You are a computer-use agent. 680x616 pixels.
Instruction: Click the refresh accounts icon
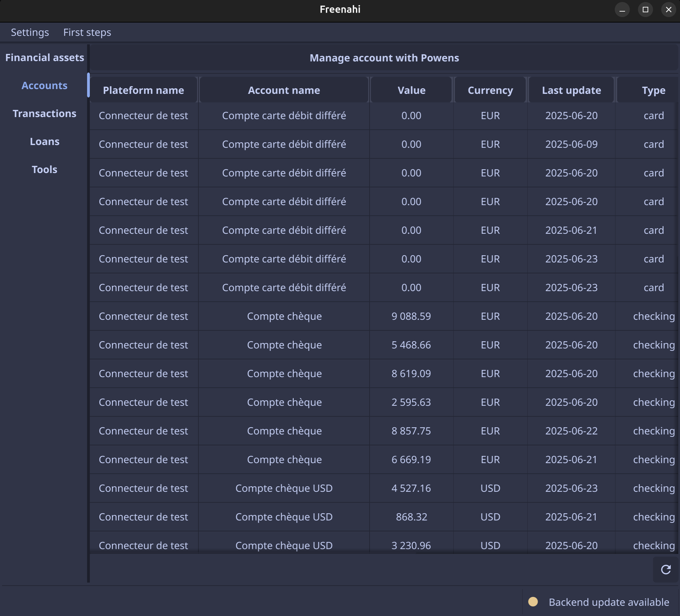click(x=666, y=570)
